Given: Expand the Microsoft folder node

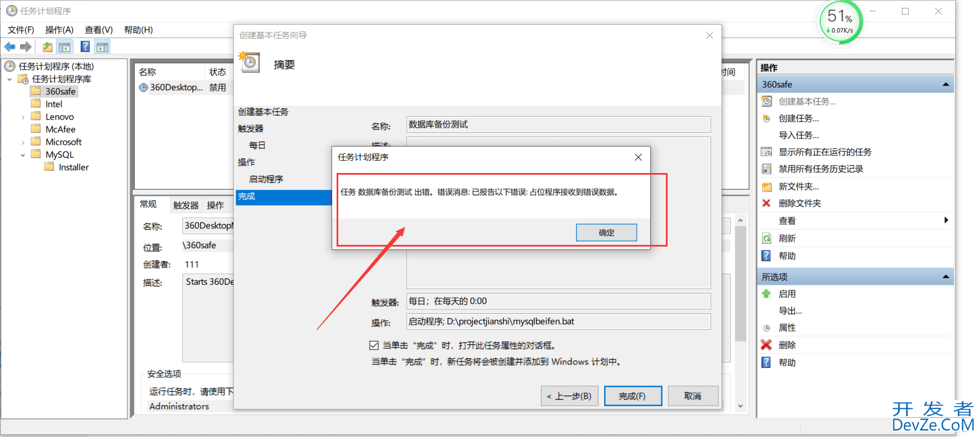Looking at the screenshot, I should (23, 143).
